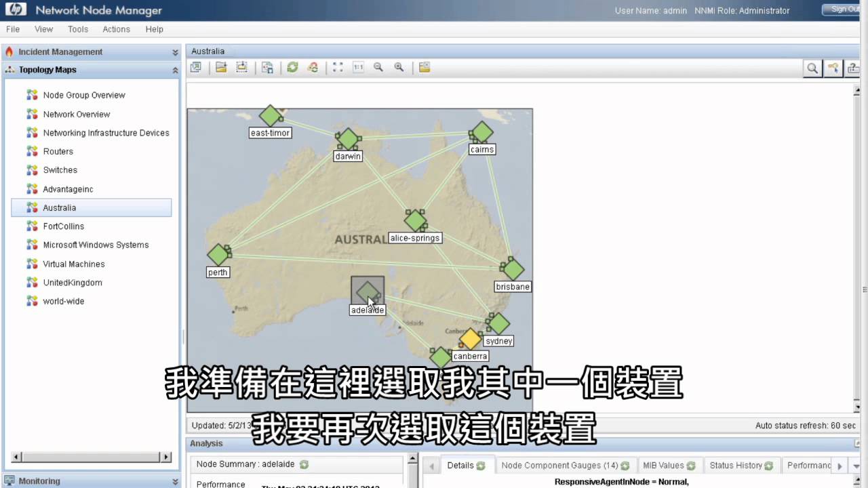Switch to the Details tab

click(467, 466)
